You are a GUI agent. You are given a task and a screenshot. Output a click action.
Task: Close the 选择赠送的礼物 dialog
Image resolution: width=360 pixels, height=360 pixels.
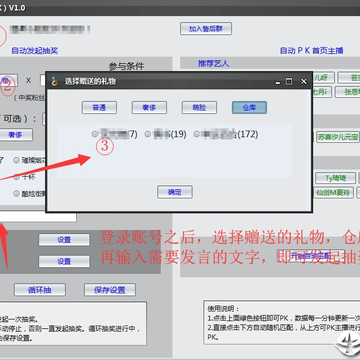303,82
